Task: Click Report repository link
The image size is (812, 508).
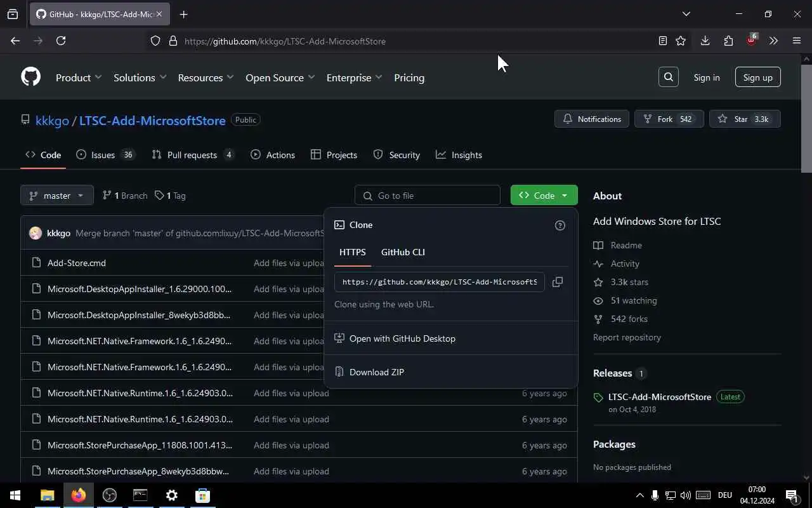Action: coord(627,337)
